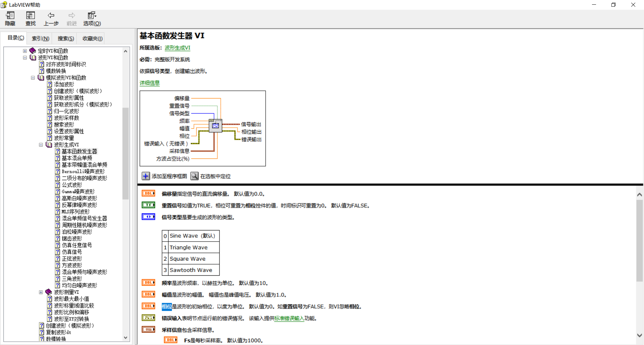
Task: Select 复制波形dt in the tree
Action: click(x=58, y=332)
